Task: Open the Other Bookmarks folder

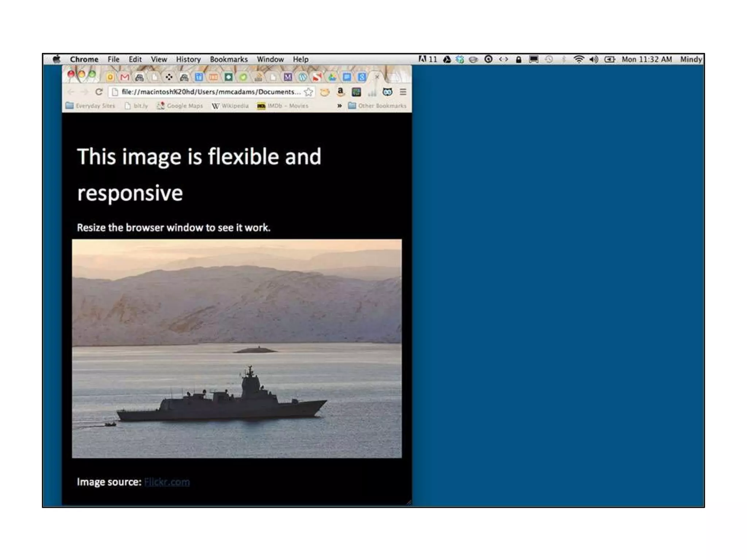Action: coord(377,106)
